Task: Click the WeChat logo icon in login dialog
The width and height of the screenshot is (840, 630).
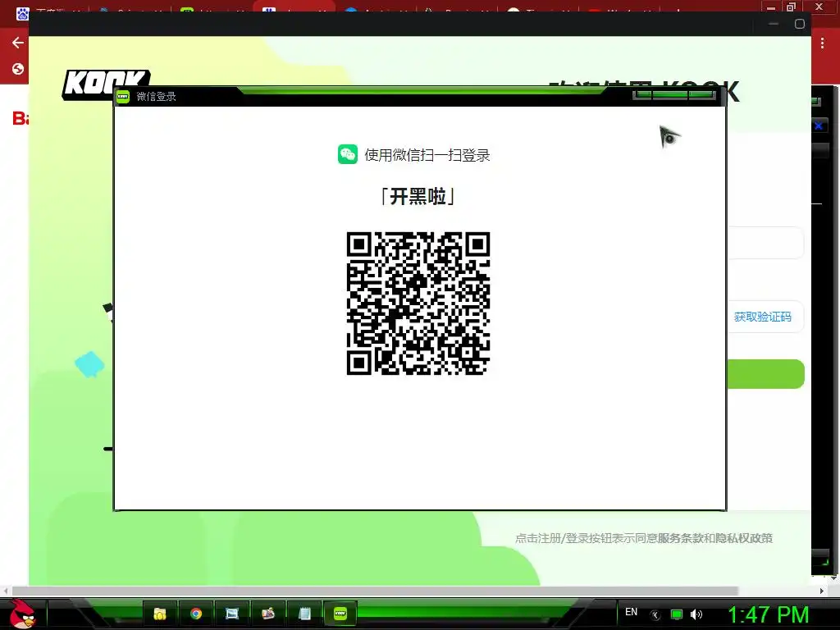Action: pyautogui.click(x=348, y=154)
